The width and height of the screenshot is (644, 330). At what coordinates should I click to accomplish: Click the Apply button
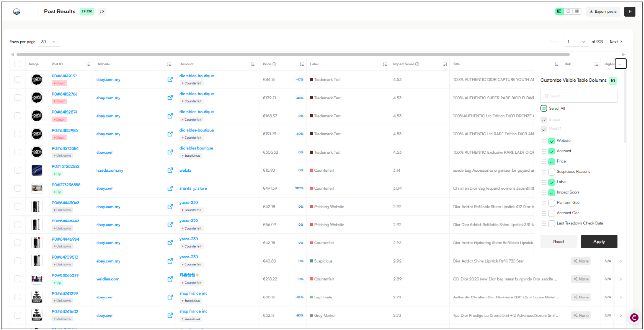[x=599, y=242]
